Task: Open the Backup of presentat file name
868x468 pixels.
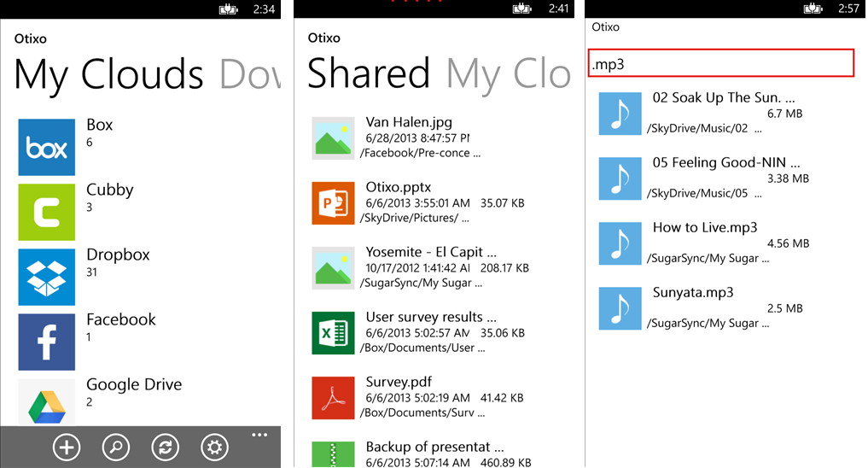Action: (x=435, y=447)
